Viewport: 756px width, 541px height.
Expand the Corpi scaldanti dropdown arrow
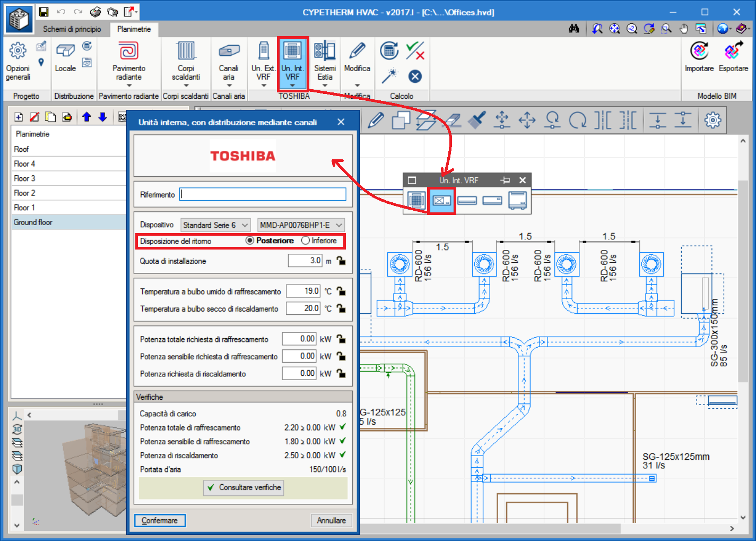186,85
